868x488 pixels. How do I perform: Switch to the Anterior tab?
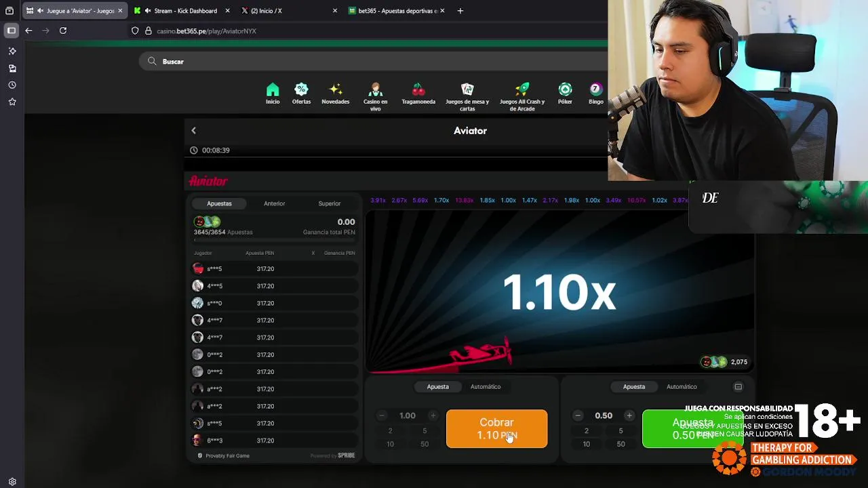coord(274,203)
